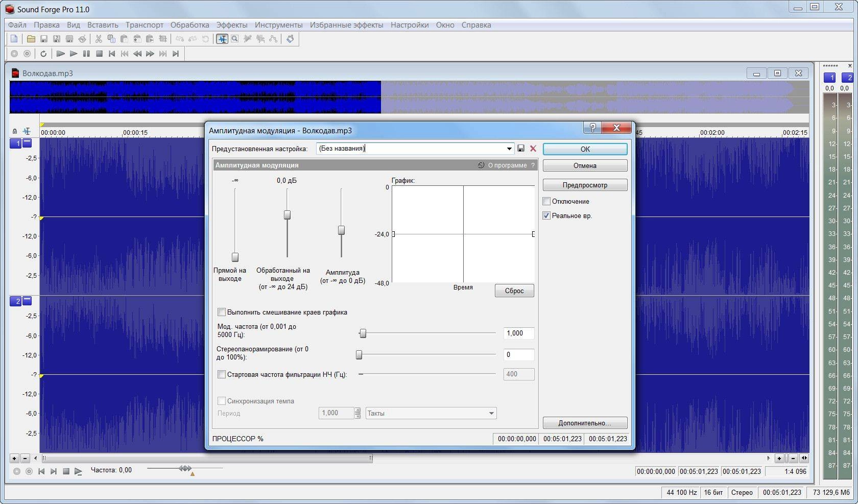This screenshot has width=858, height=504.
Task: Click Pause in the transport toolbar
Action: coord(86,54)
